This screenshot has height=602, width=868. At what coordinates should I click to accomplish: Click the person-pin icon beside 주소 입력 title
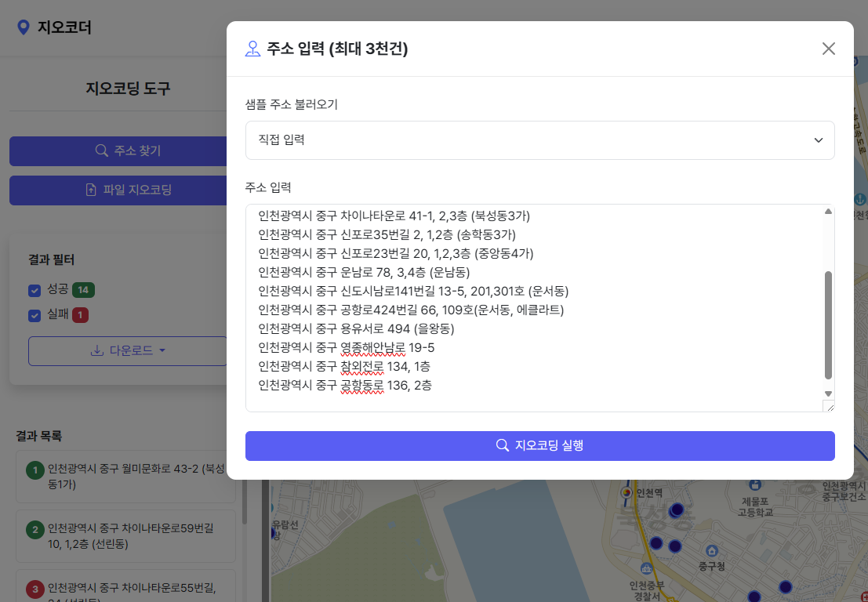tap(252, 49)
